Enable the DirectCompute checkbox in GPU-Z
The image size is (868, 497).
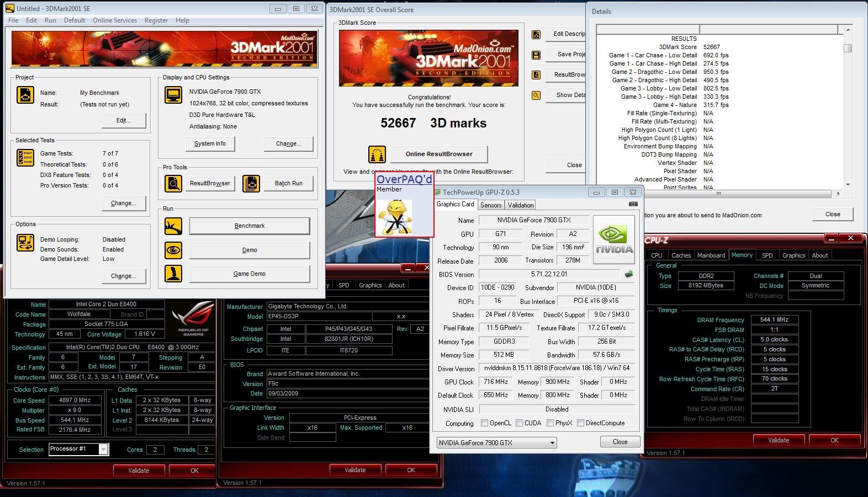(x=581, y=423)
